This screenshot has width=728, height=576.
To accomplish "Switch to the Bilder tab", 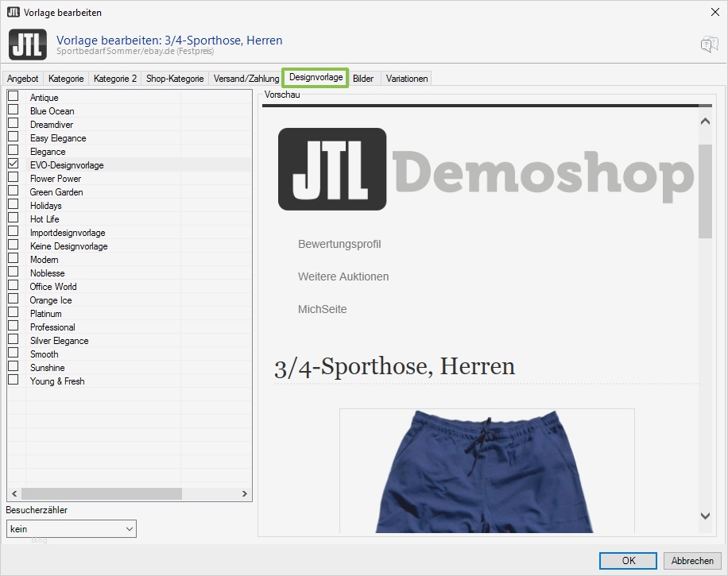I will pos(363,78).
